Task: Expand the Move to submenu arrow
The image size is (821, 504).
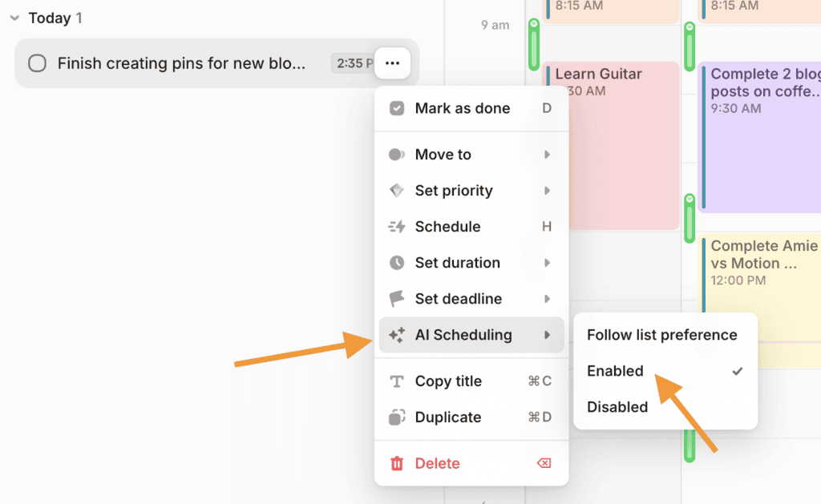Action: click(548, 155)
